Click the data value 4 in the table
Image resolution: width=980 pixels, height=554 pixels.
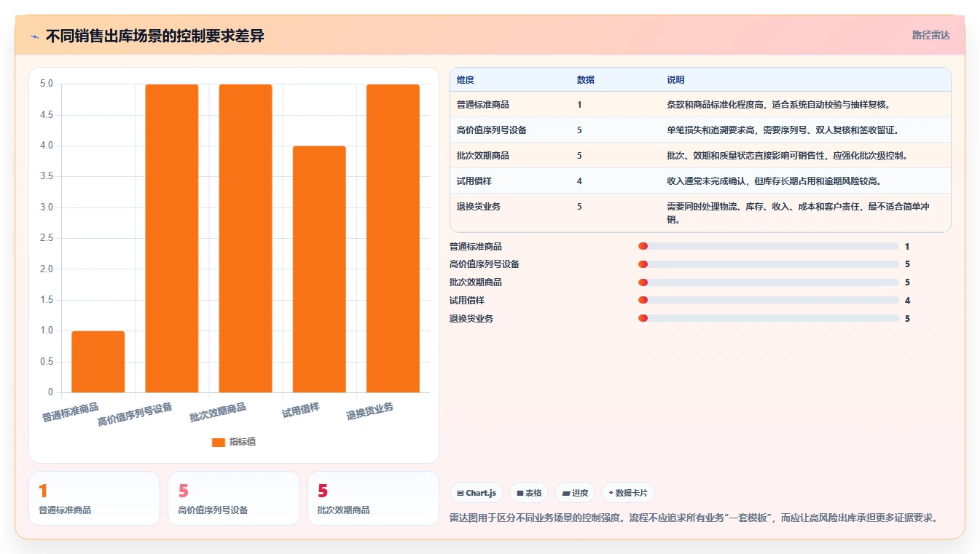point(579,181)
